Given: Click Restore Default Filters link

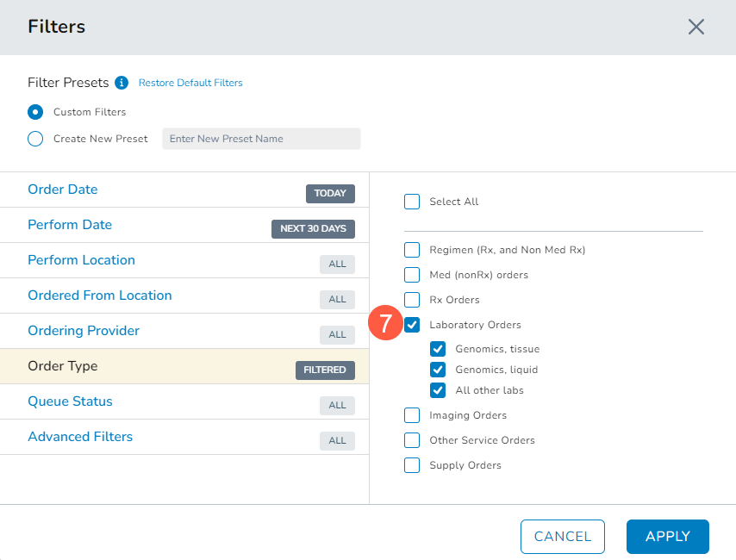Looking at the screenshot, I should coord(190,83).
